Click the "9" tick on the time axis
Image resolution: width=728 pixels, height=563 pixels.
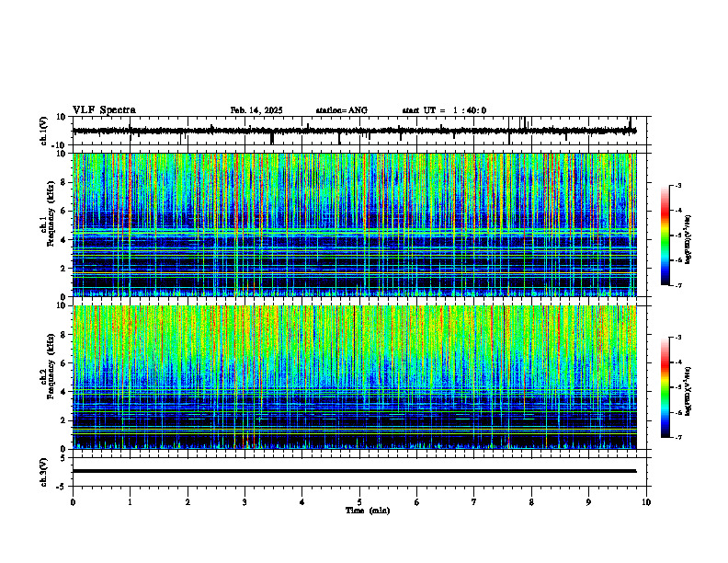coord(588,502)
